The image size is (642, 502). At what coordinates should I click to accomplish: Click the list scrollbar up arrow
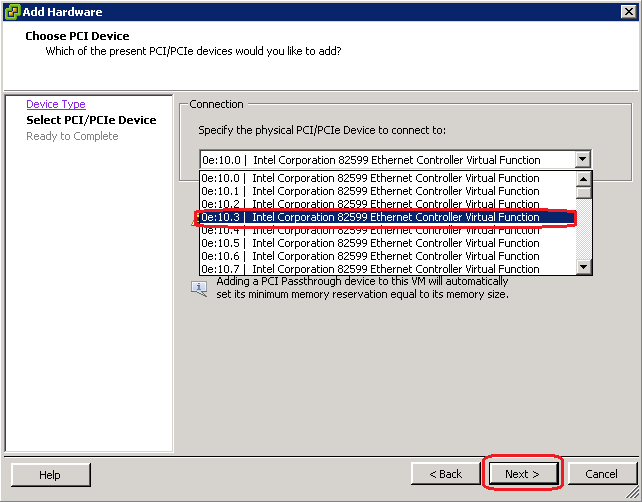tap(583, 179)
